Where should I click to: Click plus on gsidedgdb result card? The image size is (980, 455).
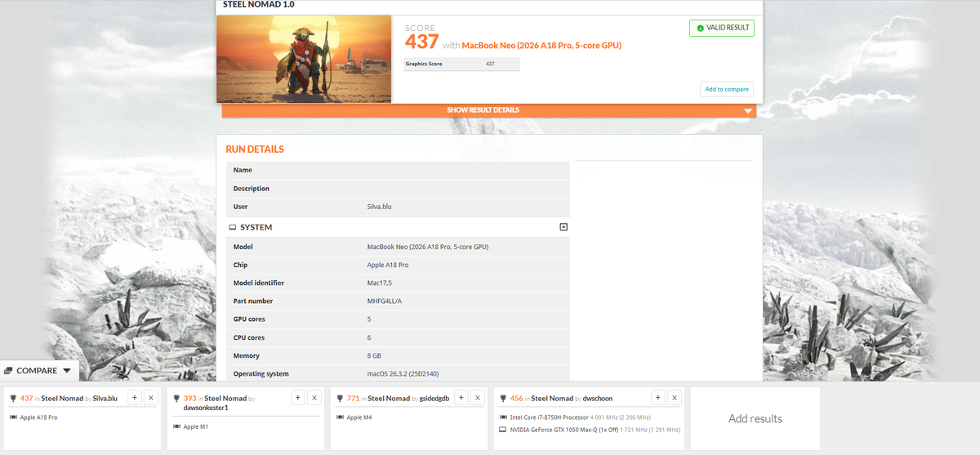click(x=461, y=398)
